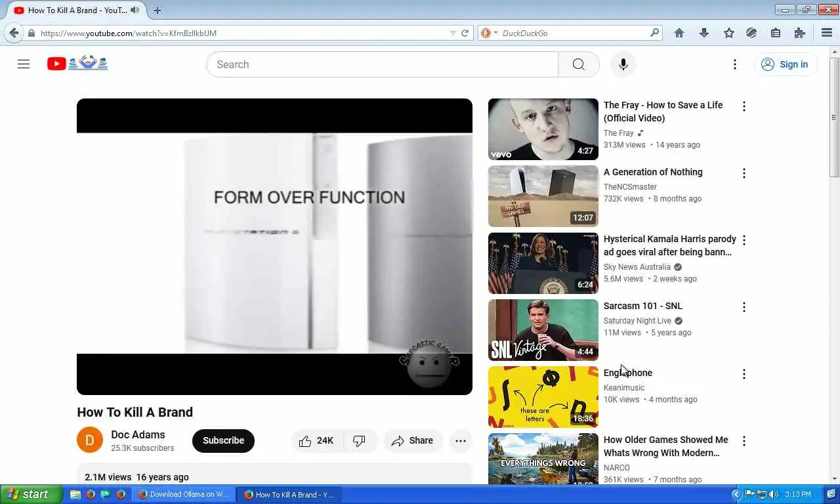
Task: Open TheNCSmaster channel link
Action: (630, 187)
